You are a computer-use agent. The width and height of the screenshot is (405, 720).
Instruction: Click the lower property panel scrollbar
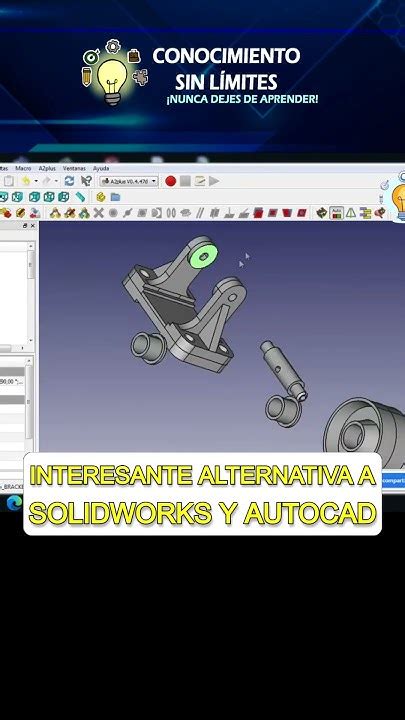[29, 404]
